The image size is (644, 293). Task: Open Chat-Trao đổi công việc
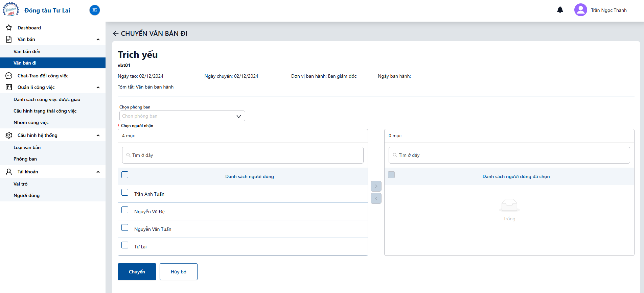[53, 76]
